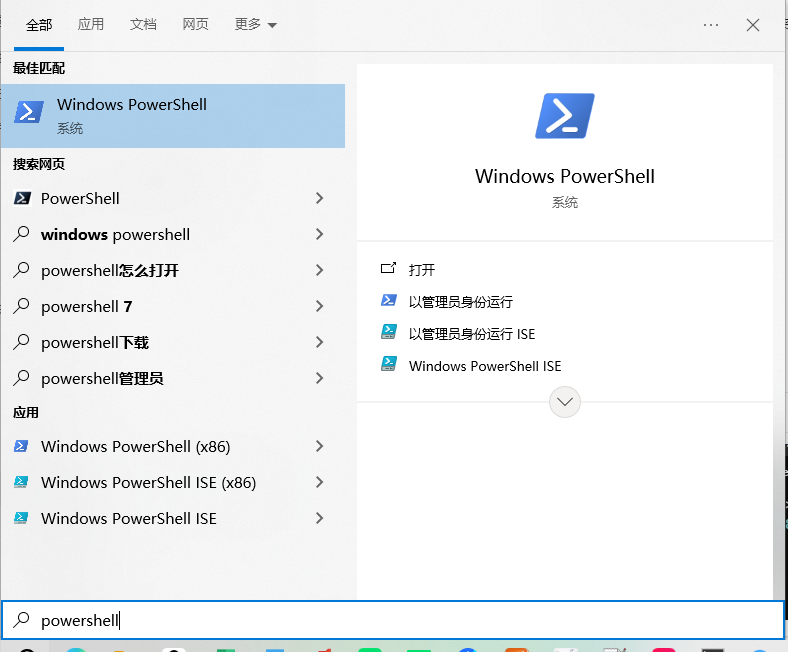Open the 更多 dropdown menu
This screenshot has width=788, height=652.
point(255,24)
